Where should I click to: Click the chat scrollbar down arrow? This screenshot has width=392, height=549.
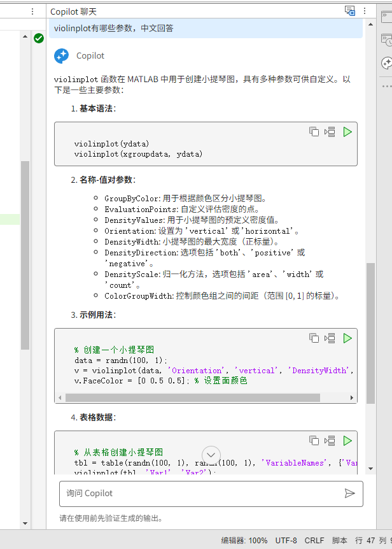click(370, 469)
